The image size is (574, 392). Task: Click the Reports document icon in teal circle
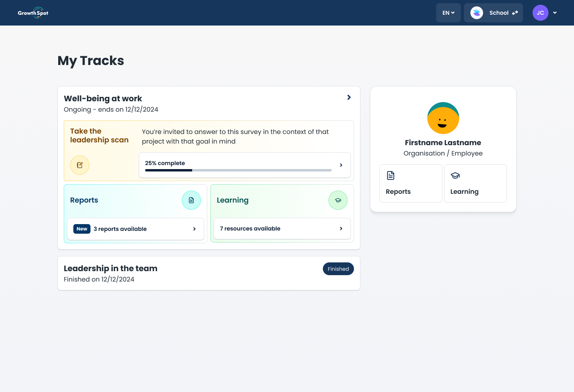coord(191,200)
